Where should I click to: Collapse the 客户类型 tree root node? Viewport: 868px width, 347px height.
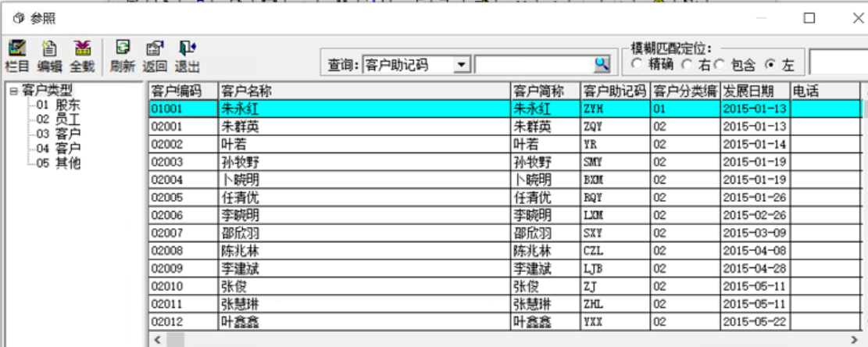pyautogui.click(x=13, y=91)
